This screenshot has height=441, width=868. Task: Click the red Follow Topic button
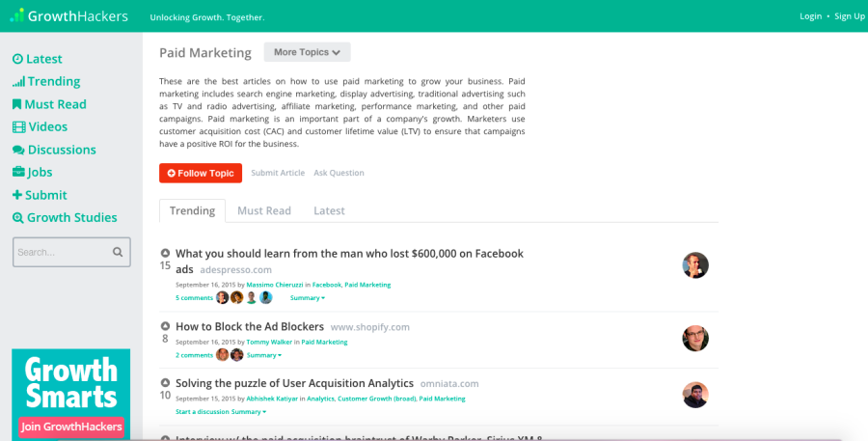click(201, 173)
